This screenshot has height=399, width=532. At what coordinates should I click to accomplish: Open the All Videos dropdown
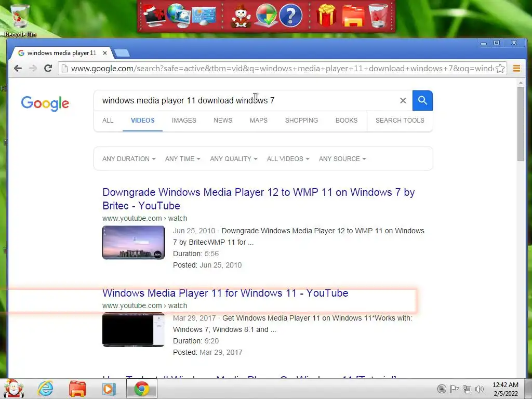tap(288, 159)
